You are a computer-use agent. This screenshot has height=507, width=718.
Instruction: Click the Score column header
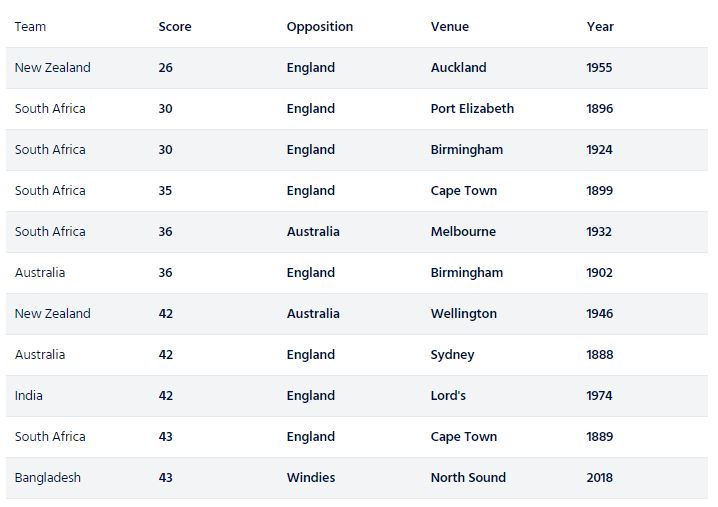(x=175, y=27)
